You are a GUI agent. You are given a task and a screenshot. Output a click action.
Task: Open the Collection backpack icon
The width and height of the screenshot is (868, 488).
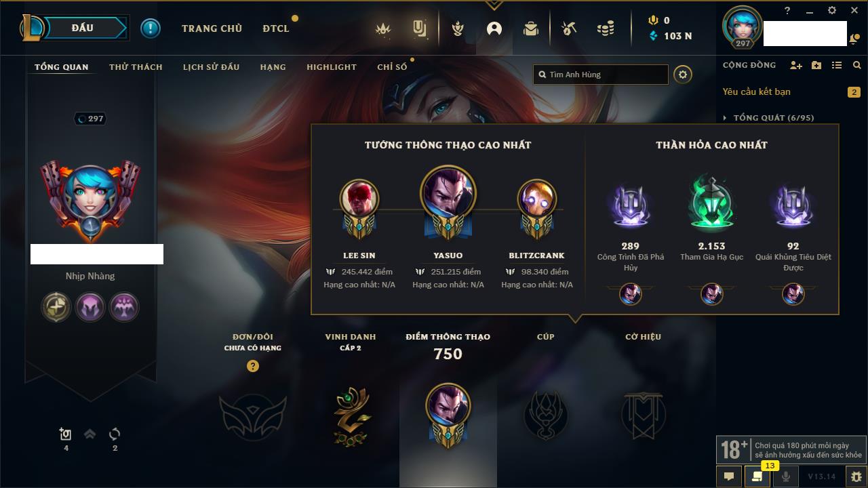(531, 28)
